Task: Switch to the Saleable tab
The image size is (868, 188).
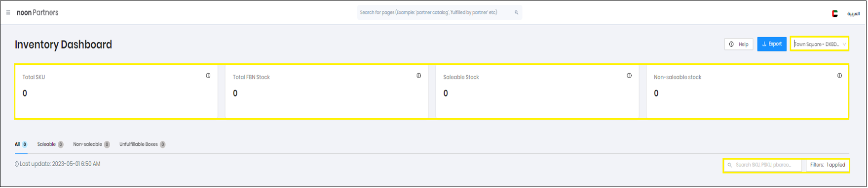Action: coord(50,144)
